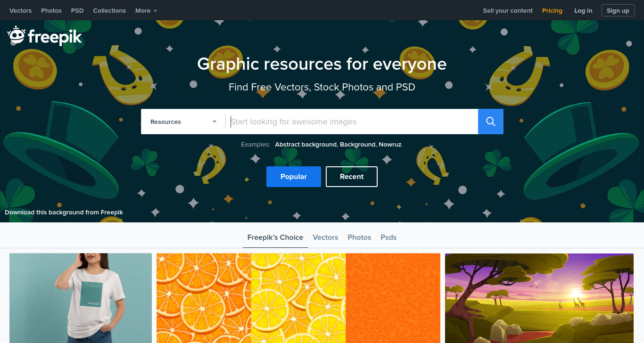This screenshot has height=343, width=644.
Task: Click the Recent button
Action: [x=352, y=177]
